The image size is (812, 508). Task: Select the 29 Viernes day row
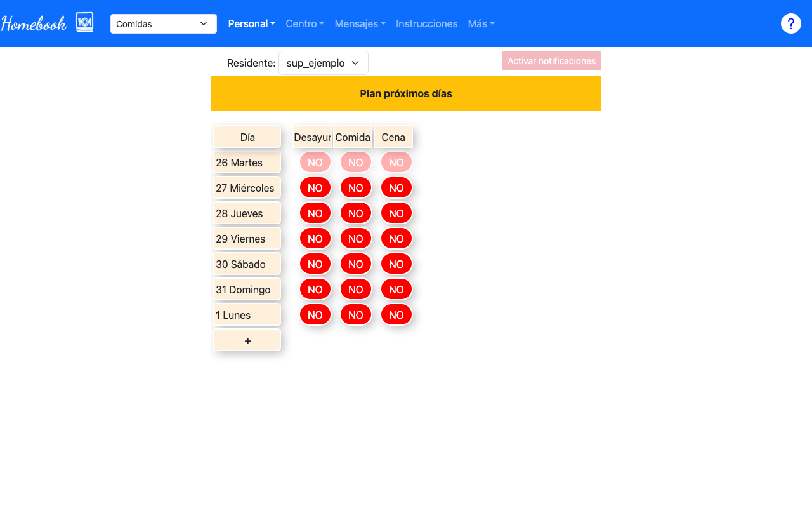[x=247, y=239]
